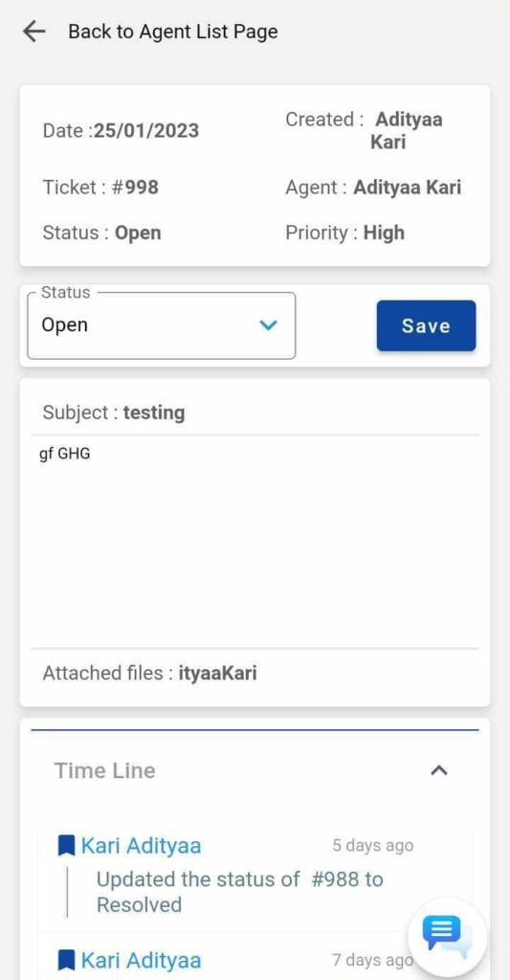This screenshot has width=510, height=980.
Task: Open the Status dropdown arrow
Action: (268, 325)
